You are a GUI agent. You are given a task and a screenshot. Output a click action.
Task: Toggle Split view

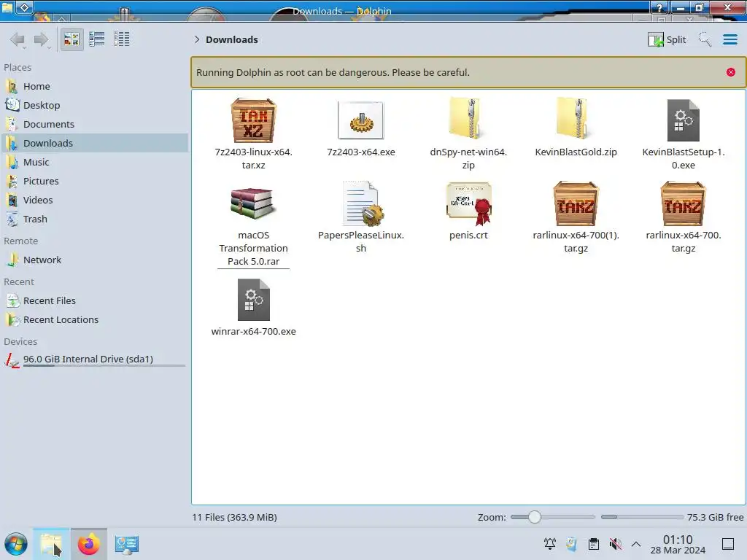pos(667,39)
